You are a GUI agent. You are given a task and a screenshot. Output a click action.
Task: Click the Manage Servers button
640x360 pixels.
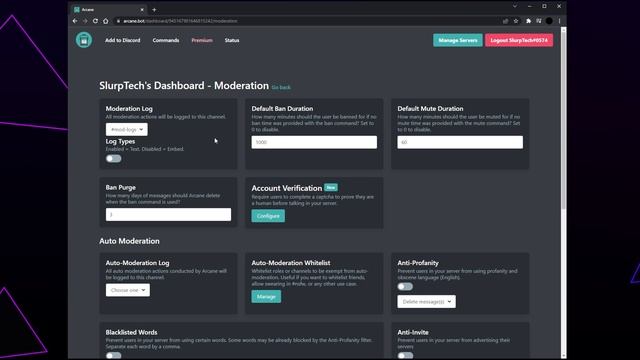click(458, 40)
